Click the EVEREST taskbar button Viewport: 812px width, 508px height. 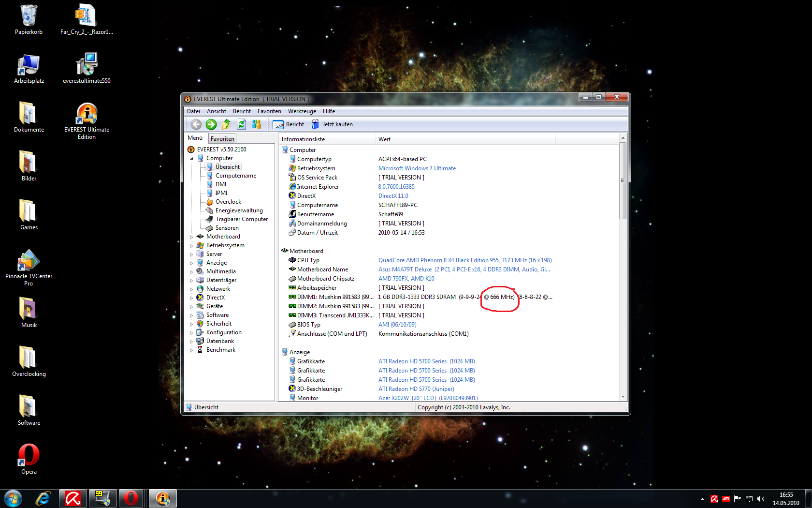click(x=163, y=498)
